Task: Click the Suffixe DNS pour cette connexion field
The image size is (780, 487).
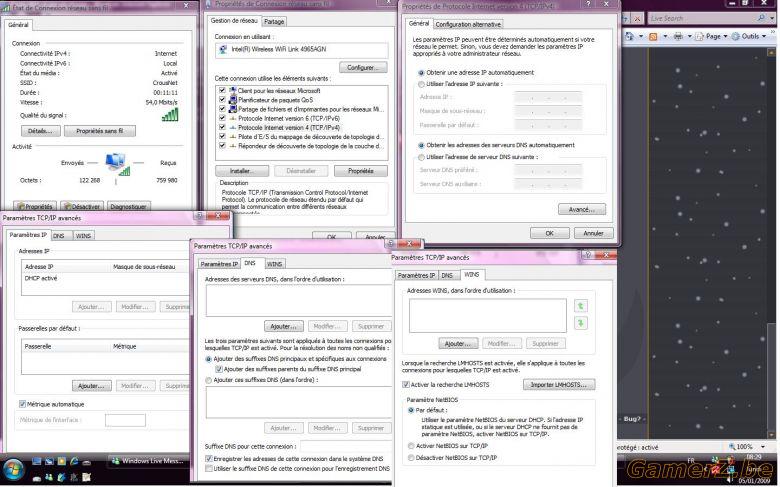Action: coord(346,446)
